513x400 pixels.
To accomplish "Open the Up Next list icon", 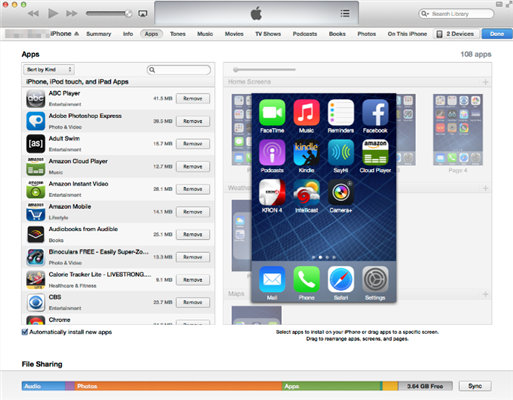I will point(345,13).
